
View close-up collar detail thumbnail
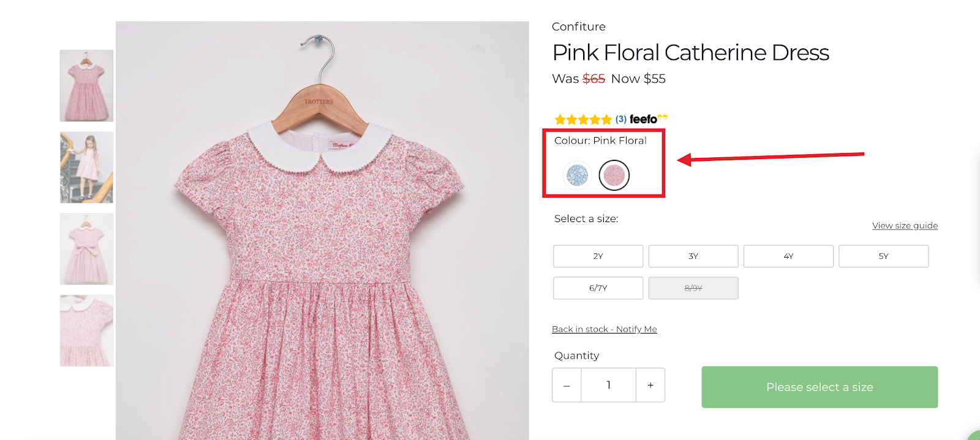[86, 330]
